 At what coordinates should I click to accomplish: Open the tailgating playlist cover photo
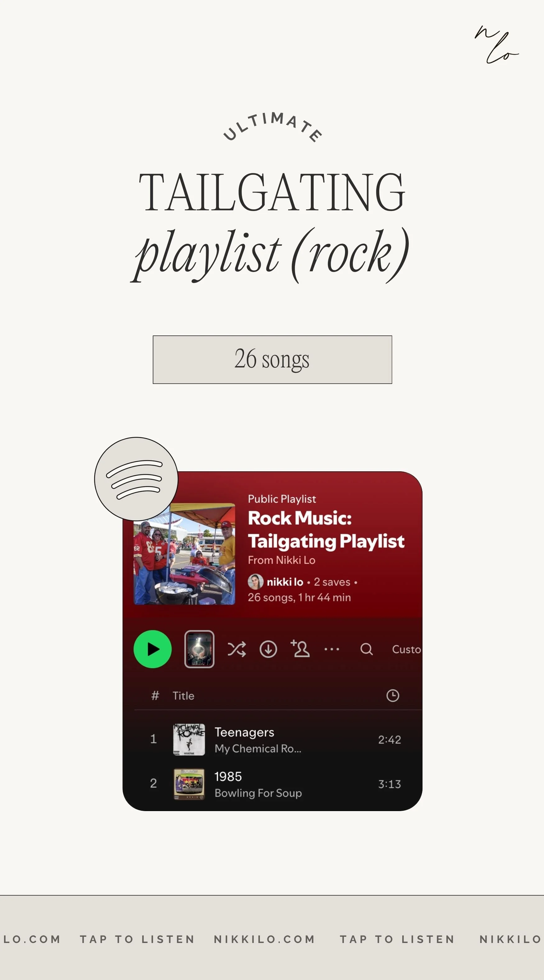pyautogui.click(x=184, y=554)
